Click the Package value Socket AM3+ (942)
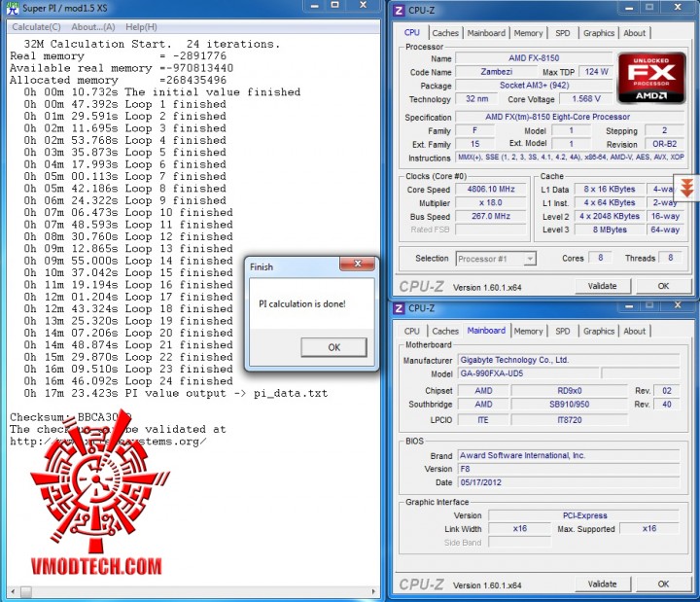The image size is (700, 602). pyautogui.click(x=534, y=86)
